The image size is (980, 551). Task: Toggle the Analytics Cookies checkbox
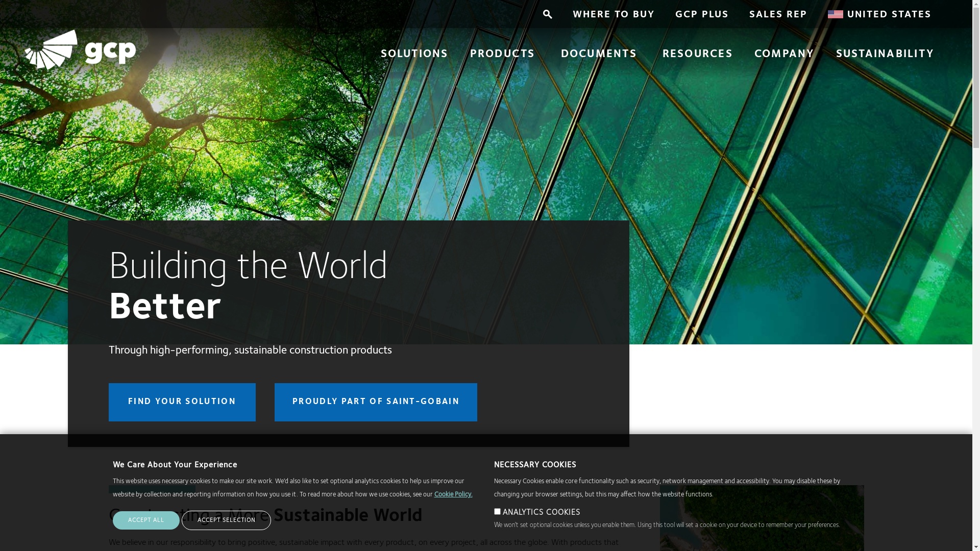point(497,512)
